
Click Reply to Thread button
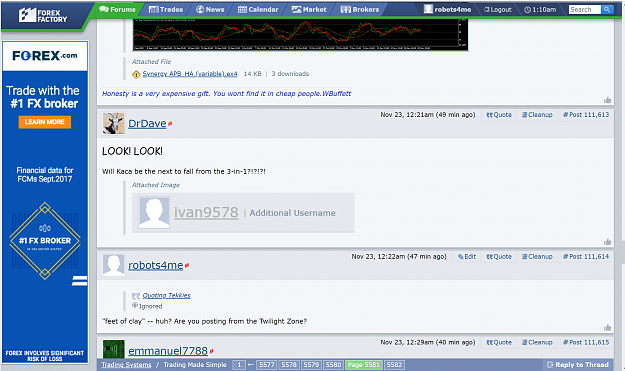pos(578,365)
